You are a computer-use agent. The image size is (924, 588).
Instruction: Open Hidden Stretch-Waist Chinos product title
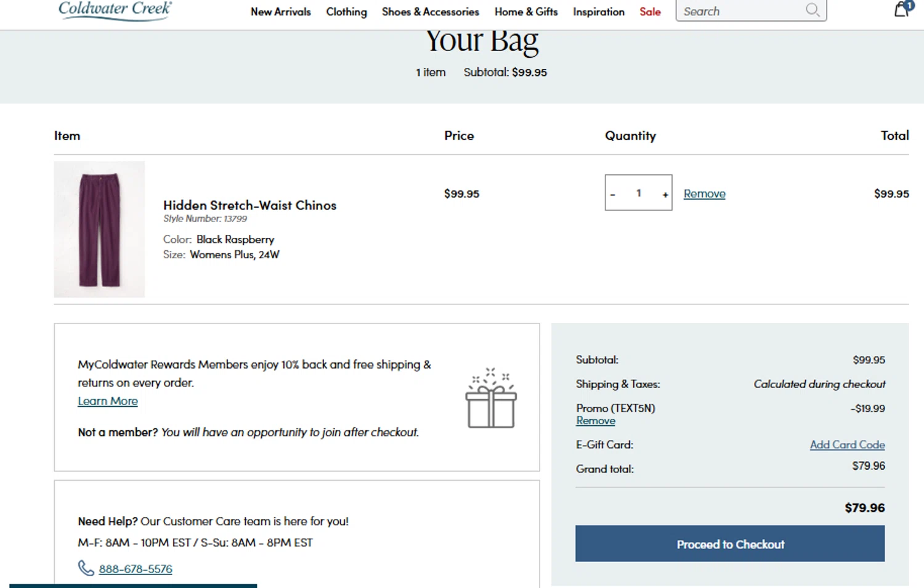[x=249, y=205]
